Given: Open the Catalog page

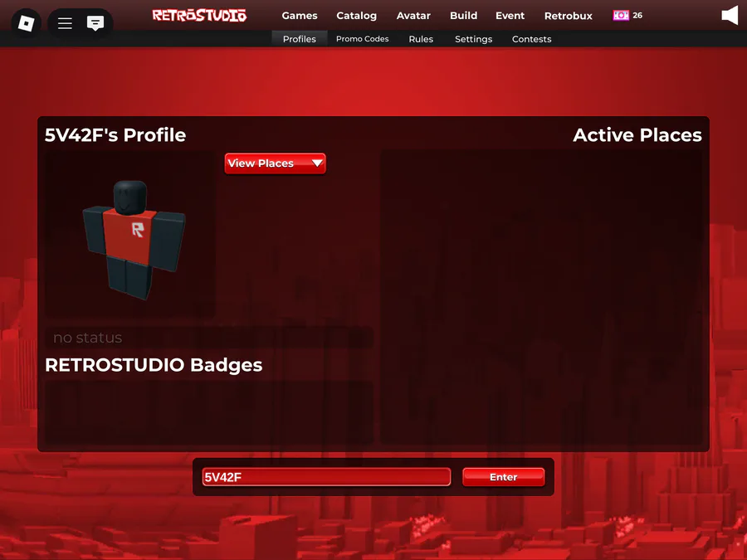Looking at the screenshot, I should tap(356, 16).
